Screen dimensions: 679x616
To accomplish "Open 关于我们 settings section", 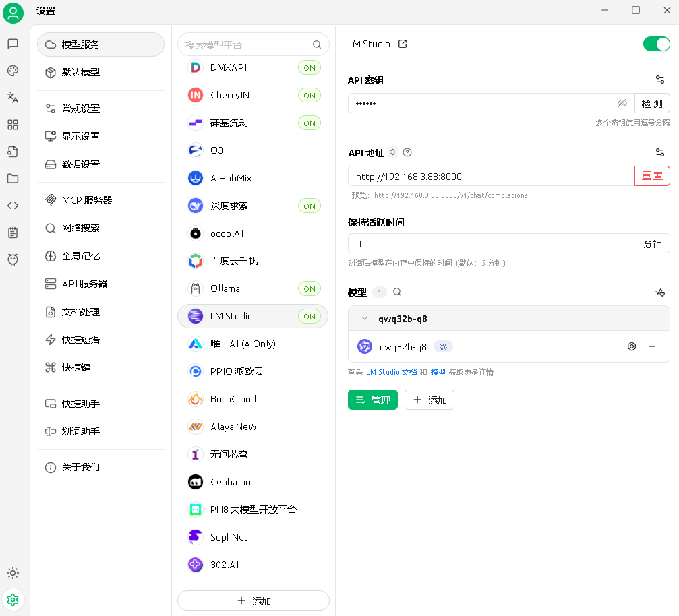I will pos(100,468).
